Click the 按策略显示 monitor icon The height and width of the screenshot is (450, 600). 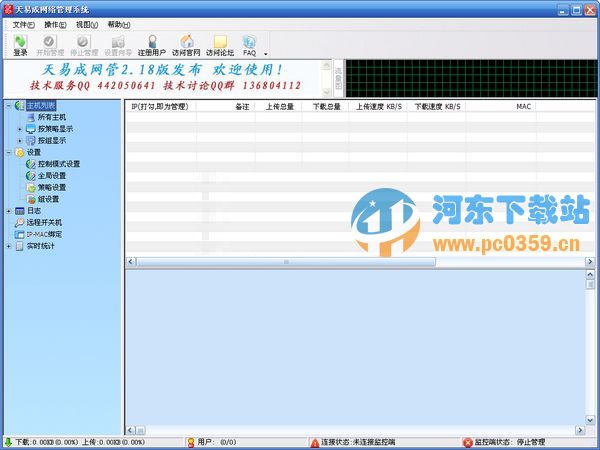tap(31, 129)
